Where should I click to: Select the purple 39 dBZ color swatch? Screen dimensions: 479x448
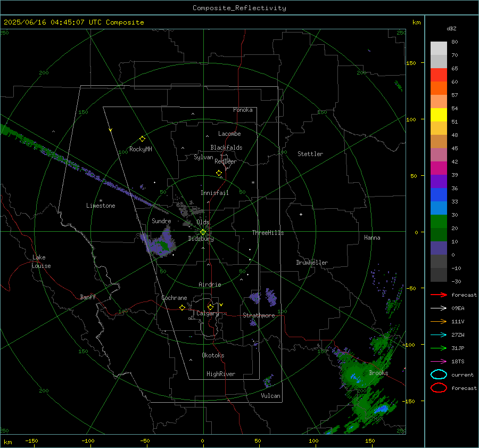pyautogui.click(x=439, y=181)
